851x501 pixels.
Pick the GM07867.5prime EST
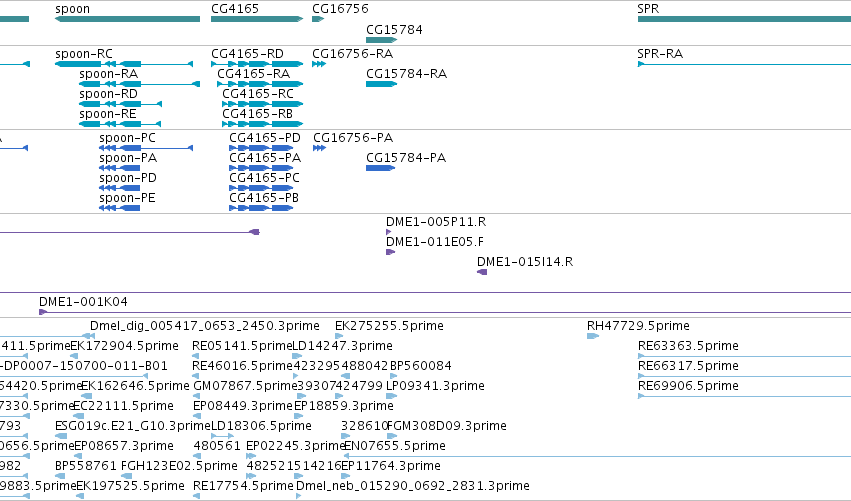pos(246,386)
